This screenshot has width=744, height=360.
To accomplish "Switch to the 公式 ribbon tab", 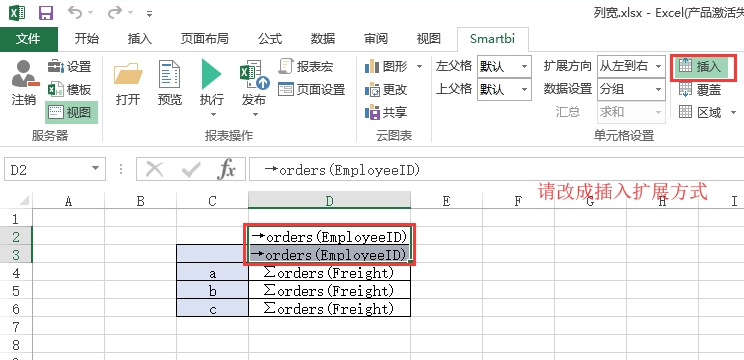I will tap(270, 39).
